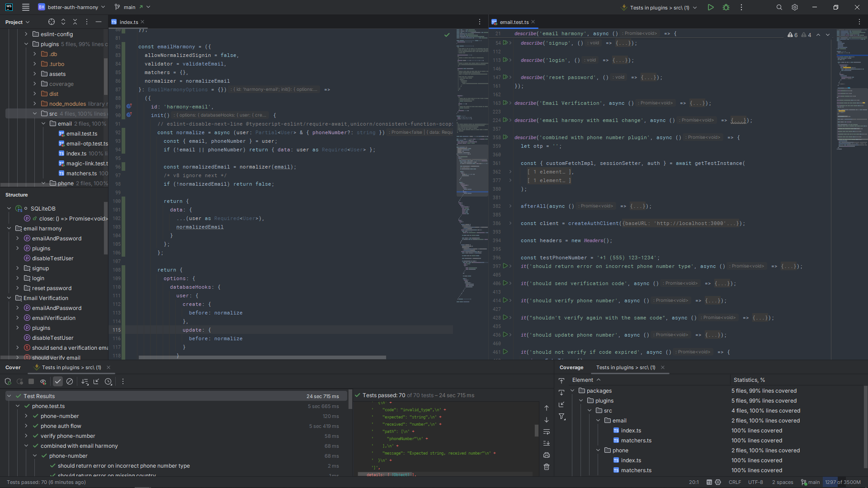Run combined with phone number plugin tests
Viewport: 868px width, 488px height.
click(505, 137)
